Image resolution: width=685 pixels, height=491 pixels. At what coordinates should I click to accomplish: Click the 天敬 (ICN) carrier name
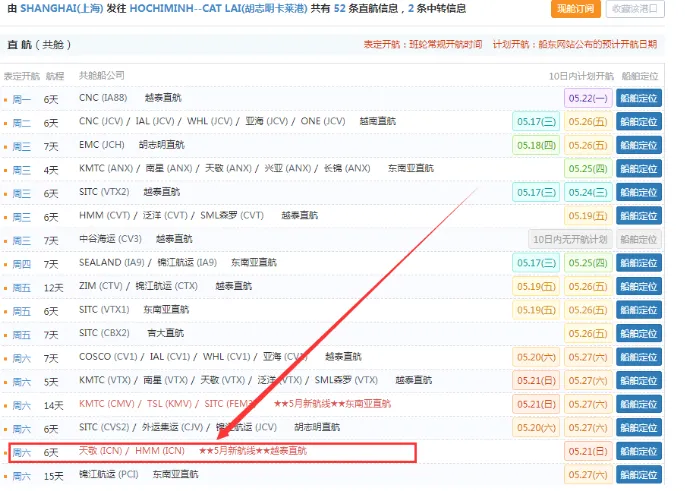(x=100, y=451)
